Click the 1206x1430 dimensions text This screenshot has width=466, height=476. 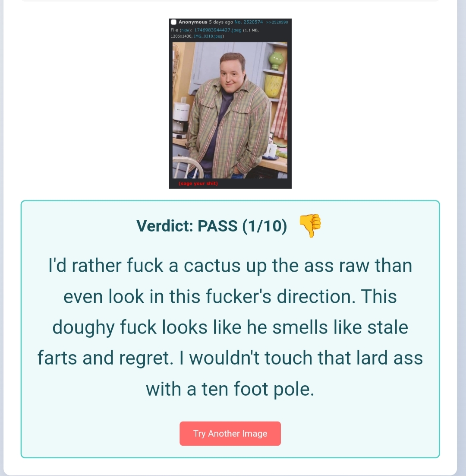[x=181, y=36]
